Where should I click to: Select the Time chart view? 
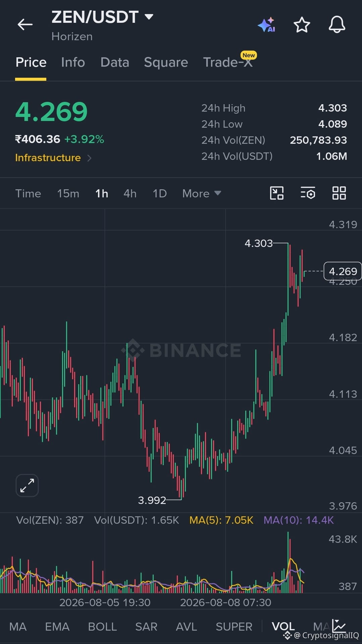coord(28,193)
